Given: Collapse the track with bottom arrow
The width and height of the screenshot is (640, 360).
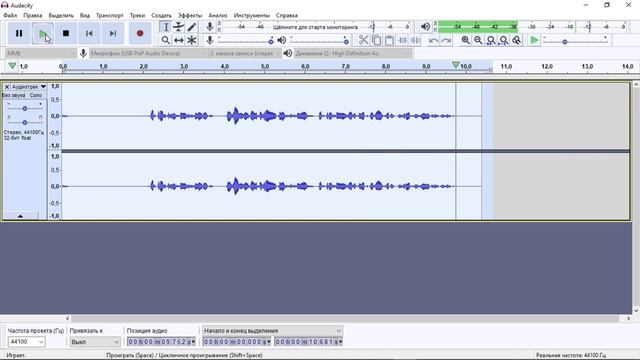Looking at the screenshot, I should point(20,216).
